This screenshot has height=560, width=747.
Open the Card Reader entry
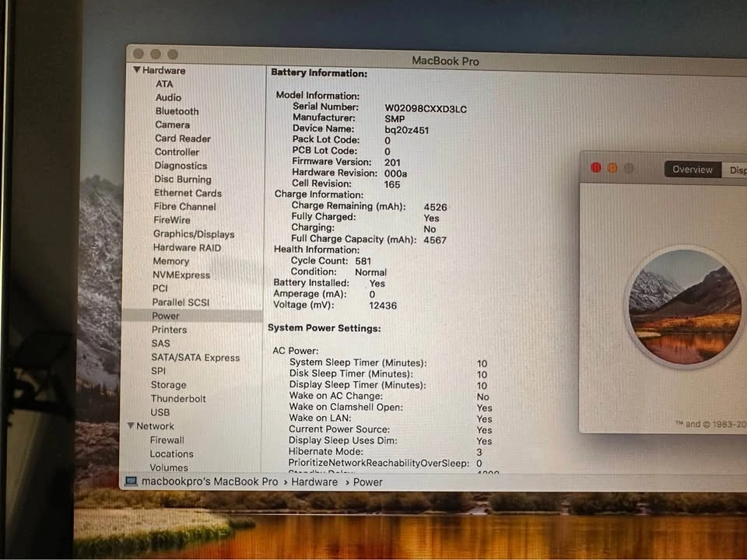tap(182, 138)
